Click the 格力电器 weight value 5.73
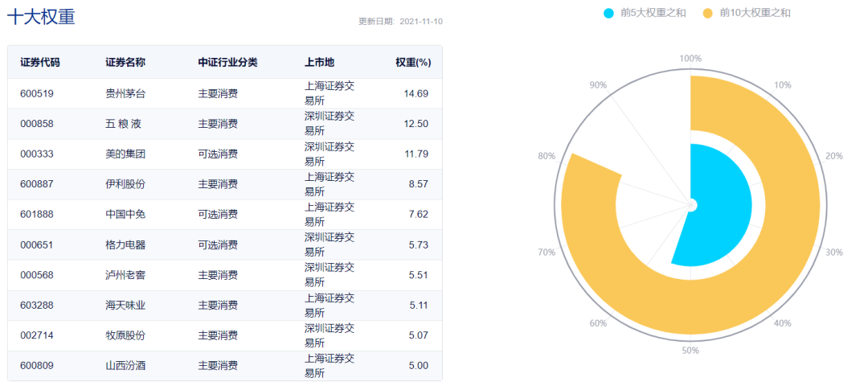The width and height of the screenshot is (868, 386). pyautogui.click(x=418, y=244)
